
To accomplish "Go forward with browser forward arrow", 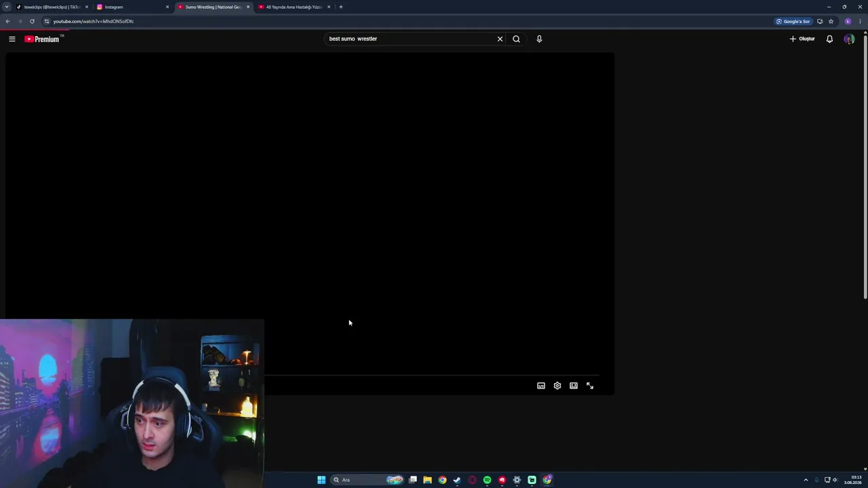I will click(20, 21).
